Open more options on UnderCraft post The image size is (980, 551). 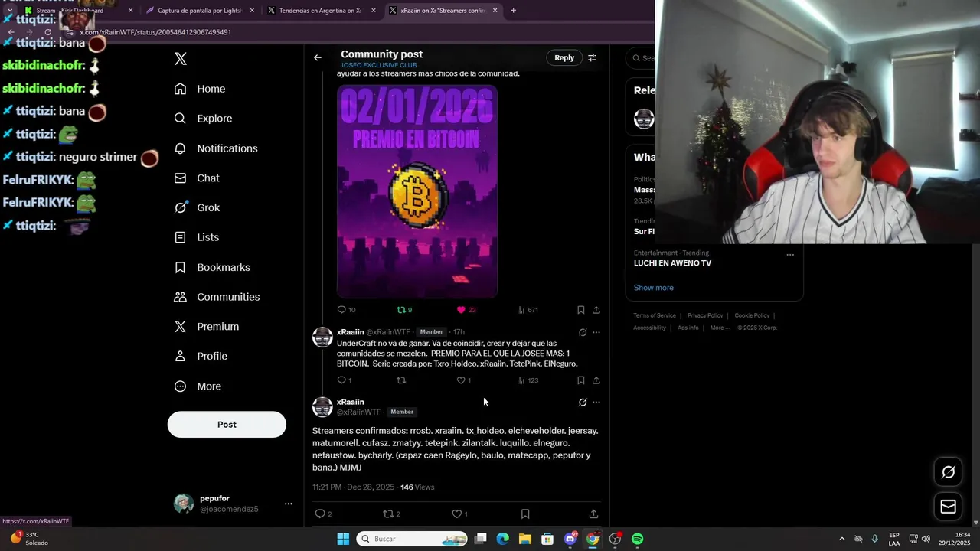point(596,332)
